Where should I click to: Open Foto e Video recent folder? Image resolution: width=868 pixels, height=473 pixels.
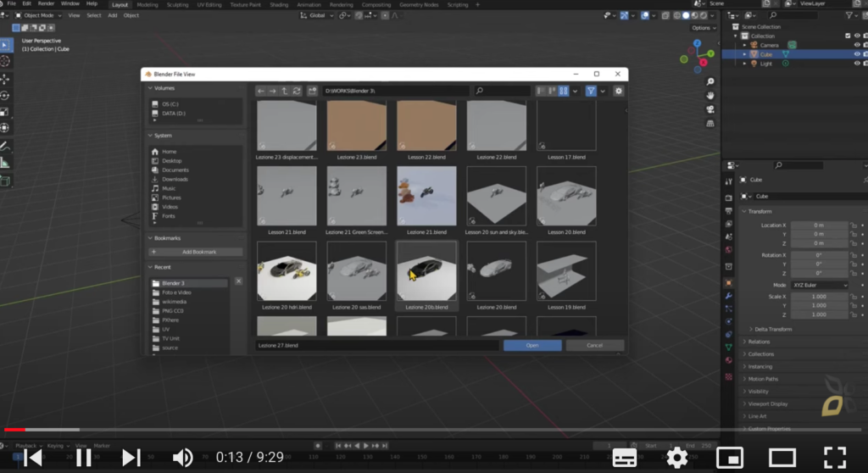click(x=176, y=292)
